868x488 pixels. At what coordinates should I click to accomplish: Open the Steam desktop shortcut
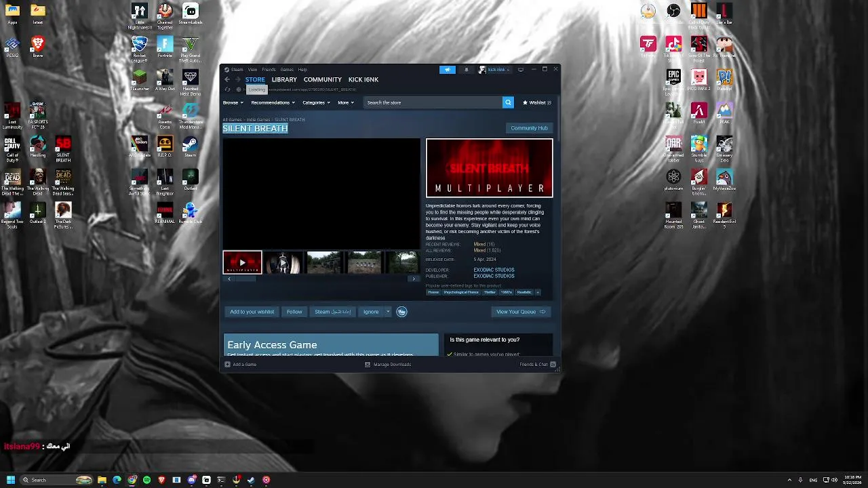[x=191, y=147]
